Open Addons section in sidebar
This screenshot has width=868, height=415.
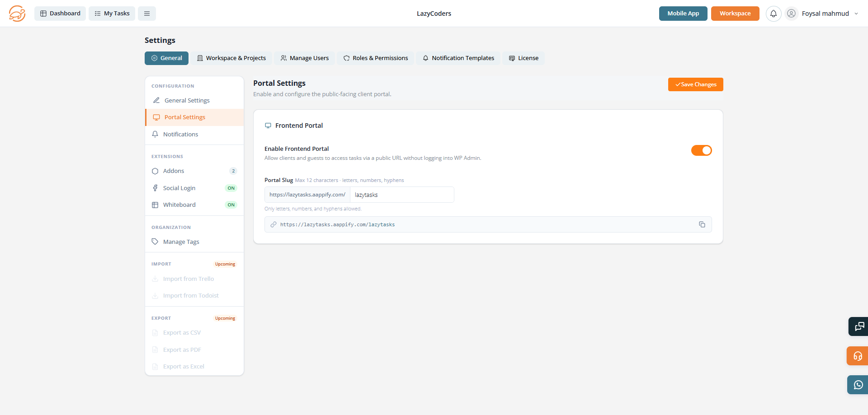[174, 171]
